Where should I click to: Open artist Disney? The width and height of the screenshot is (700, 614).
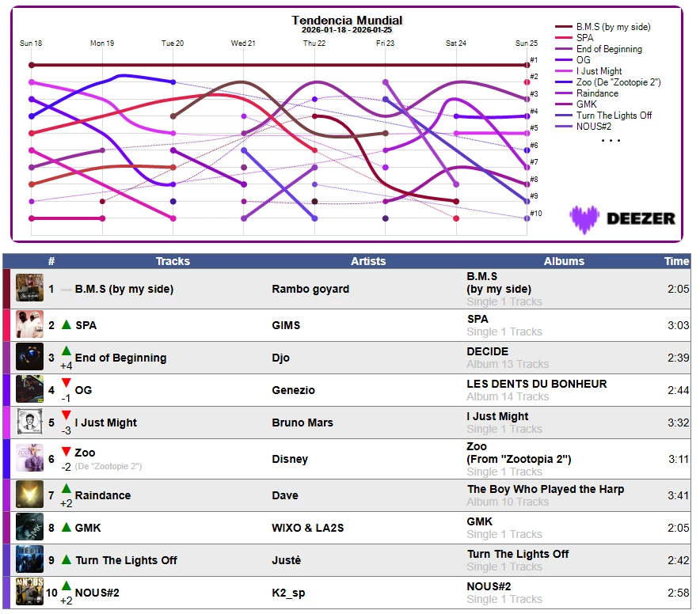pyautogui.click(x=290, y=459)
